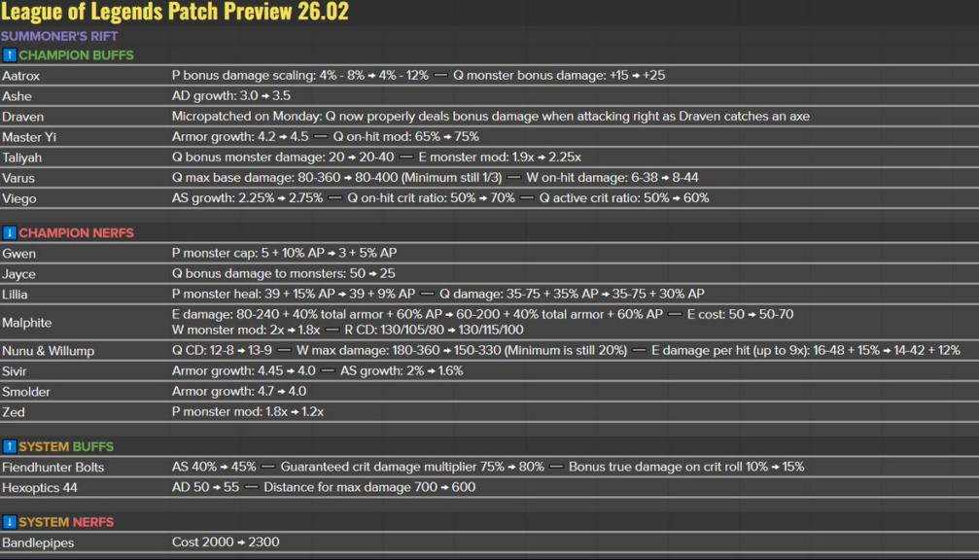Click Sivir's Armor growth 4.45 to 4.0 text
The image size is (979, 560).
(243, 370)
